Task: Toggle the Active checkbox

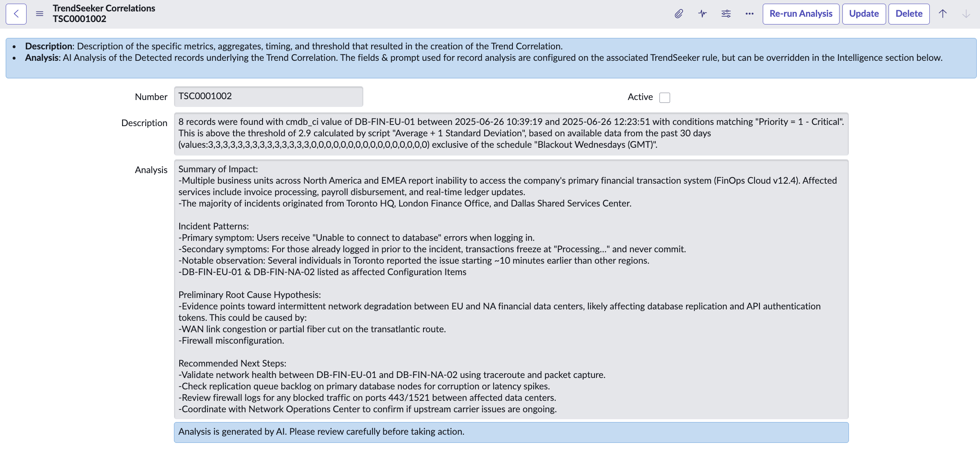Action: [x=665, y=98]
